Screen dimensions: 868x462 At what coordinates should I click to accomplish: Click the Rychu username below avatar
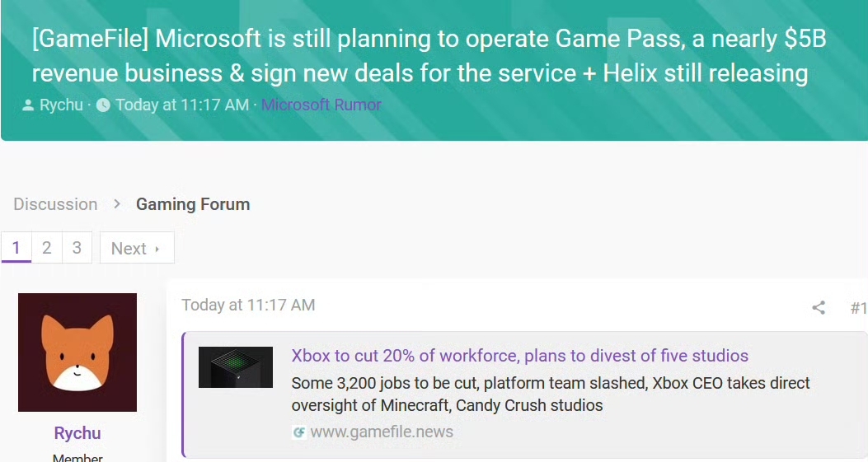(77, 432)
